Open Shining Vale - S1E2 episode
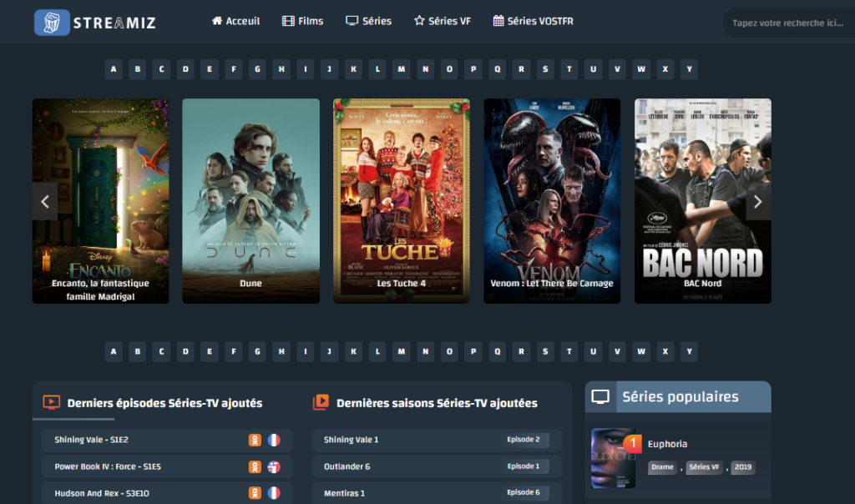 92,440
